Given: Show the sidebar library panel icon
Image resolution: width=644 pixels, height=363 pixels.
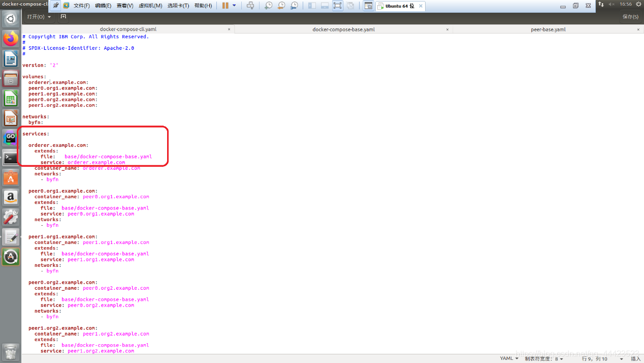Looking at the screenshot, I should [312, 6].
